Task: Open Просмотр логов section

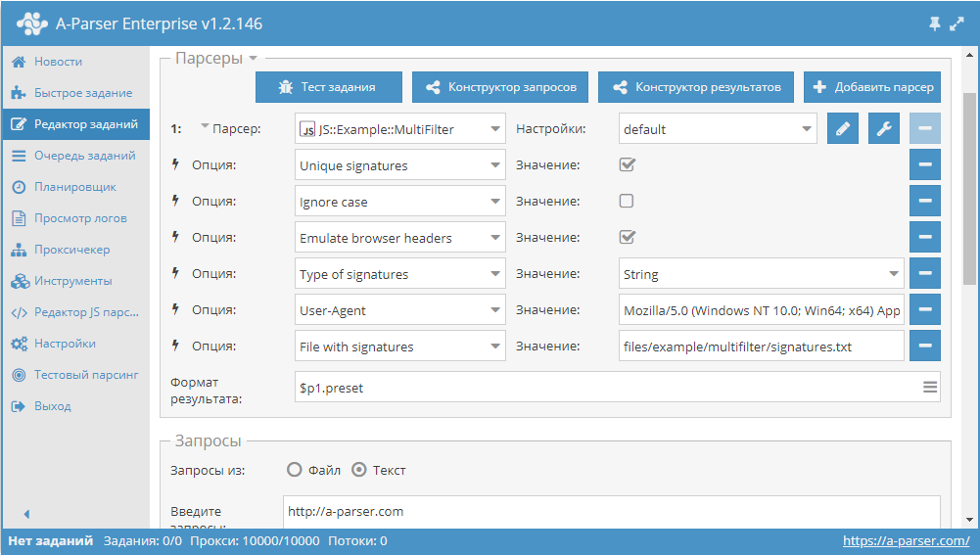Action: point(75,217)
